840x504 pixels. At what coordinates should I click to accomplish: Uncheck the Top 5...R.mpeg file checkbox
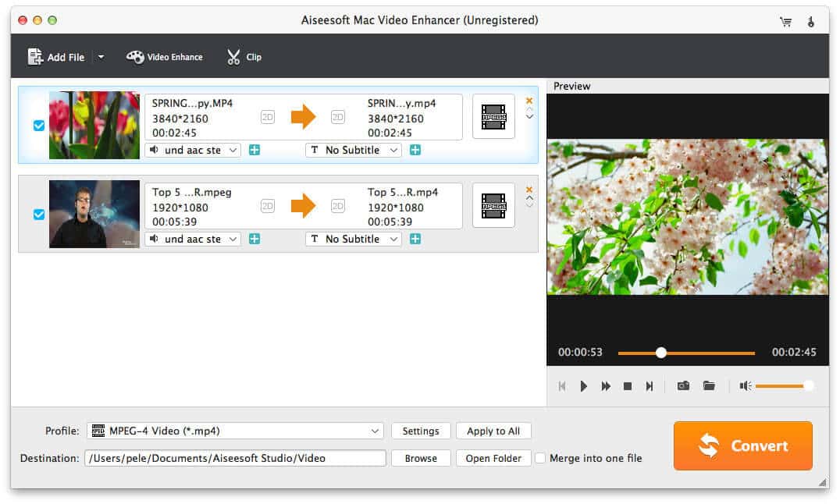click(x=38, y=214)
